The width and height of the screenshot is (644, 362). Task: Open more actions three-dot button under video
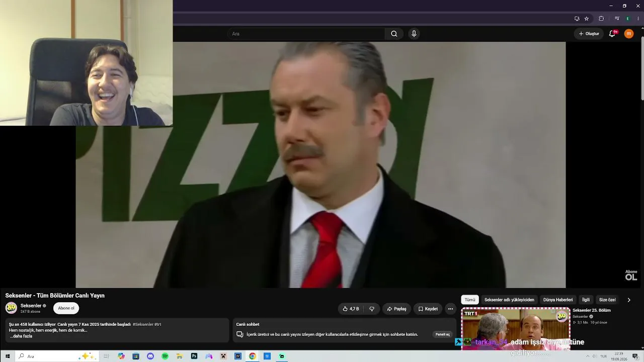click(451, 309)
